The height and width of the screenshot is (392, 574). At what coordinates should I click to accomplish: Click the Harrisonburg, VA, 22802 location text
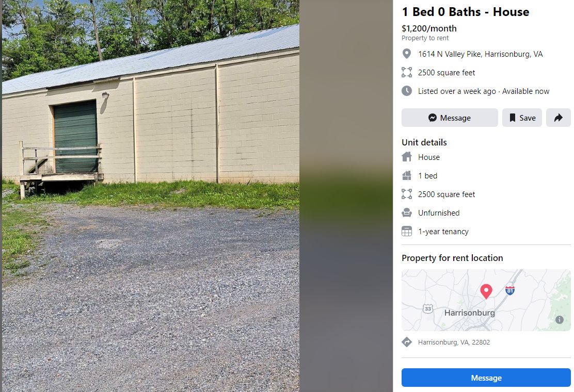pyautogui.click(x=454, y=342)
